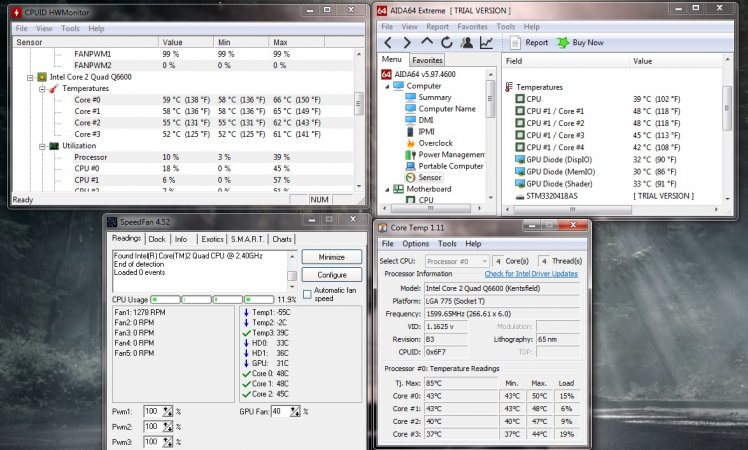Click GPU Fan spinner arrows in SpeedFan
The height and width of the screenshot is (450, 748).
tap(295, 411)
